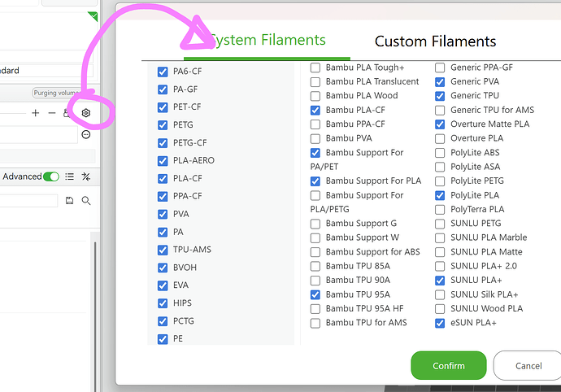561x392 pixels.
Task: Uncheck the PE type checkbox
Action: (x=163, y=338)
